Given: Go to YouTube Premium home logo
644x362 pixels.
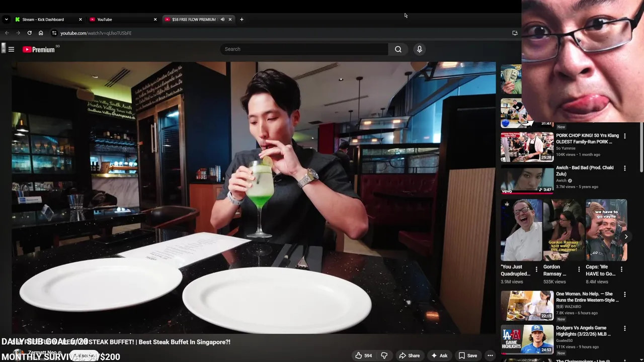Looking at the screenshot, I should point(39,49).
